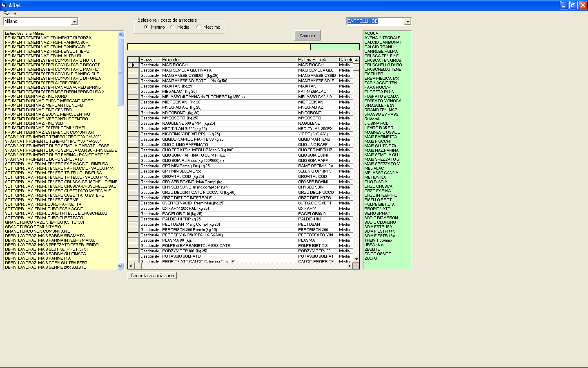
Task: Click 'MEGALAC (kg.25)' product cell
Action: point(229,92)
